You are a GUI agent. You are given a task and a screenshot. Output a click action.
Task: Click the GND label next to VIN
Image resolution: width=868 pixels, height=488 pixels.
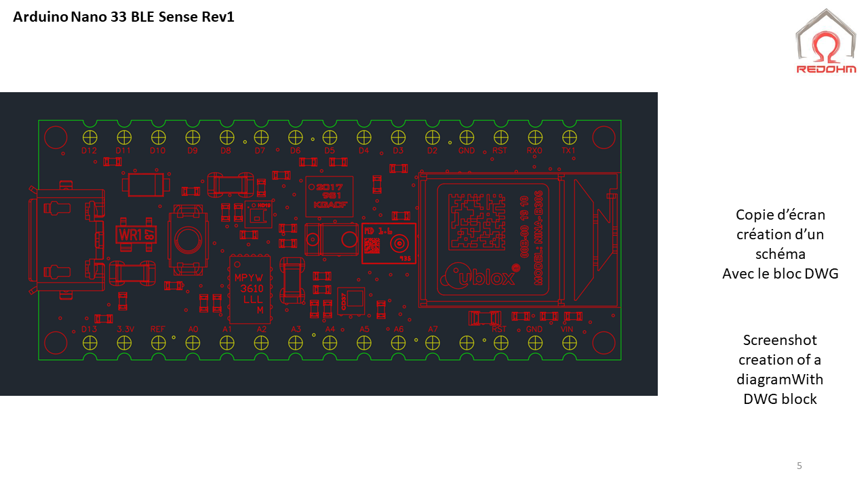click(534, 329)
